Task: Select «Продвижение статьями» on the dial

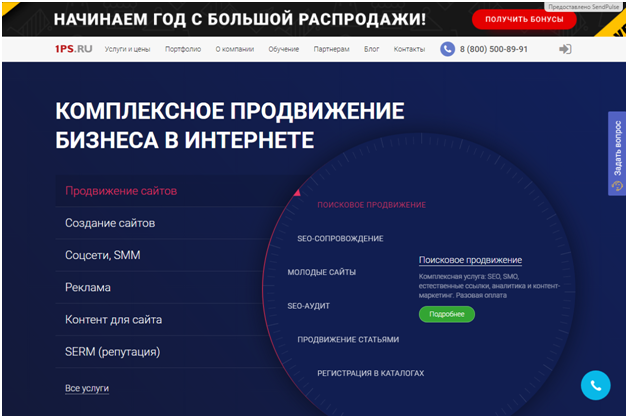Action: pos(348,340)
